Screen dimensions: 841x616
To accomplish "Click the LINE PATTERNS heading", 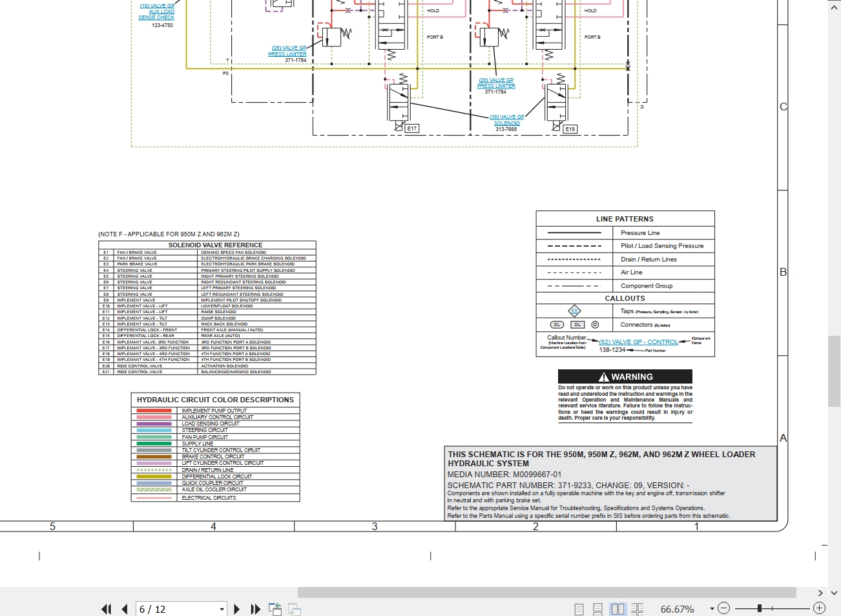I will pos(625,219).
